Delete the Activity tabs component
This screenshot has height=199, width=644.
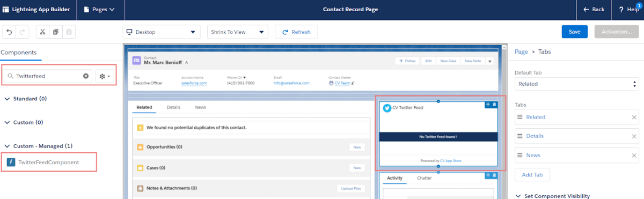(494, 175)
